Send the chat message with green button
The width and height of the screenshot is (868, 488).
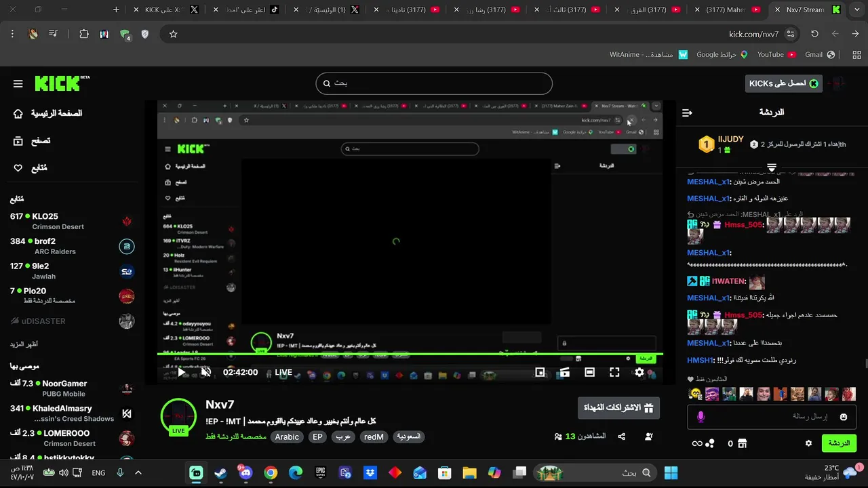click(839, 443)
